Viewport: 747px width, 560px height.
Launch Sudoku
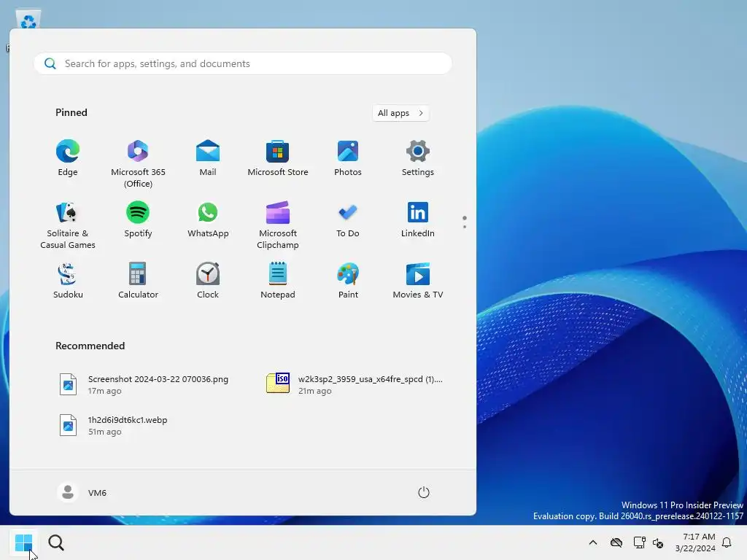point(68,281)
